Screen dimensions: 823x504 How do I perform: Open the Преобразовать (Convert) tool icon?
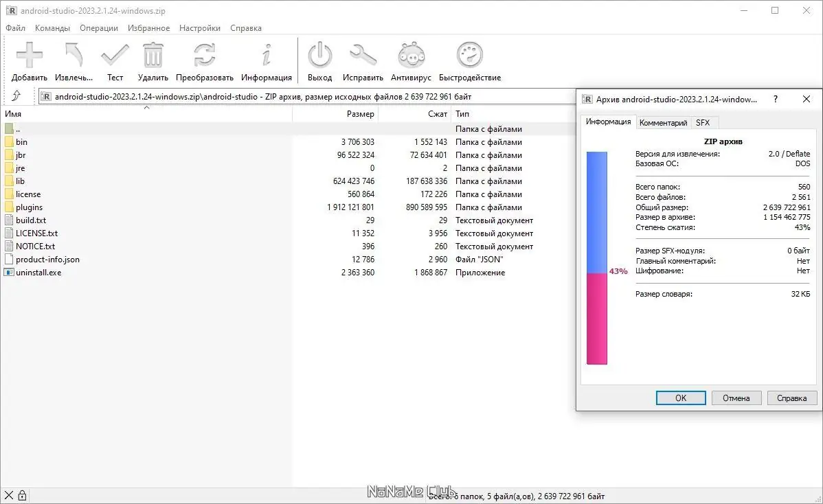coord(203,55)
